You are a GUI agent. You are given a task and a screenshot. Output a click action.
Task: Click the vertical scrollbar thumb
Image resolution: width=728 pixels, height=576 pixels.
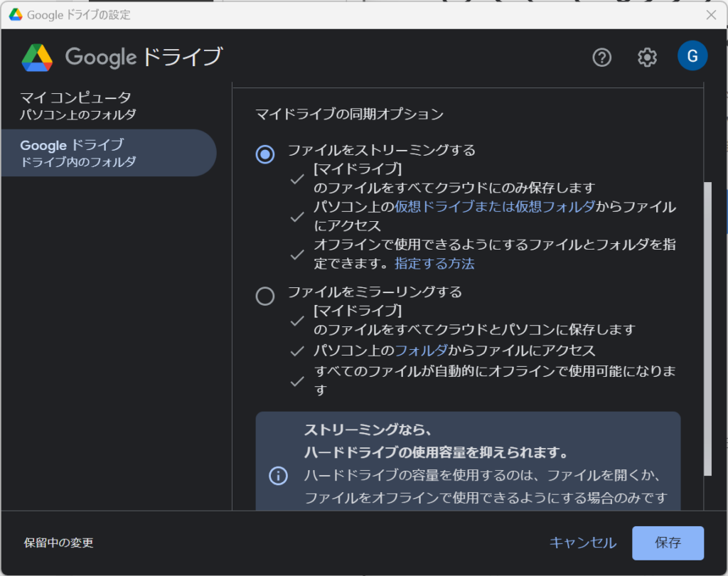(x=707, y=329)
